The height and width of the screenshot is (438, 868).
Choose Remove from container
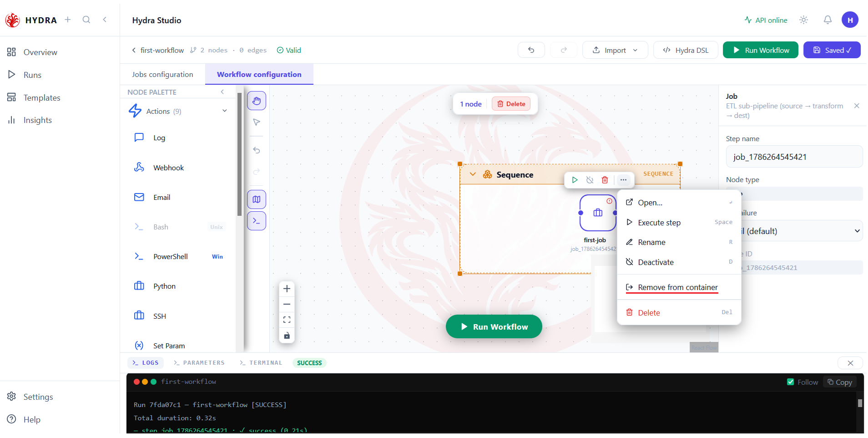point(679,287)
